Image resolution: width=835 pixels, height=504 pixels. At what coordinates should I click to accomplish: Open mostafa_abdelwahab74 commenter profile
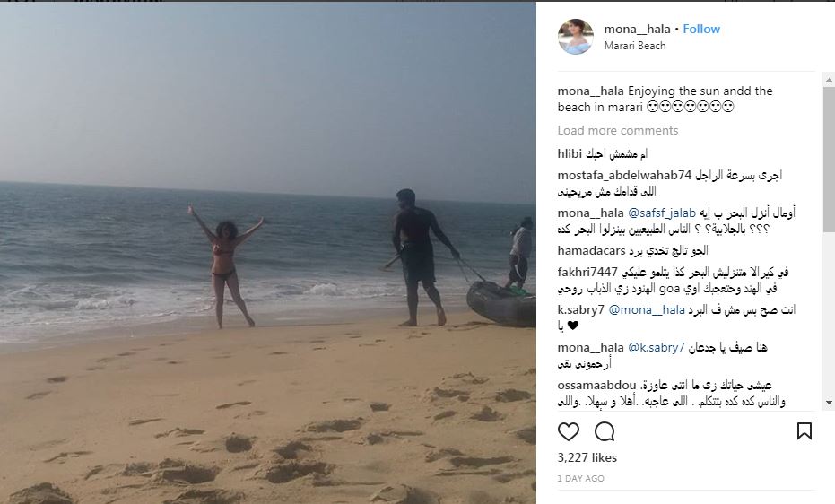coord(624,175)
